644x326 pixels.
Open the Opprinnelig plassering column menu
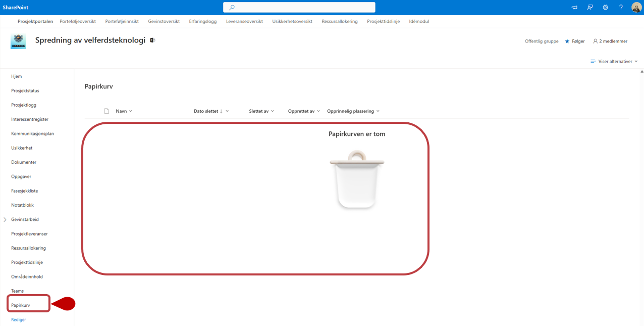[x=353, y=111]
